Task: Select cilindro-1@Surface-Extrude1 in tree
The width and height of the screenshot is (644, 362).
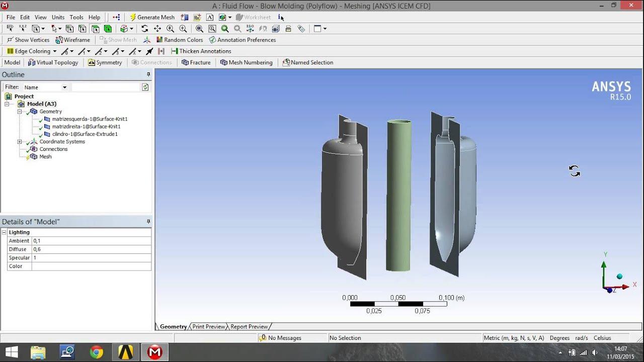Action: click(x=85, y=134)
